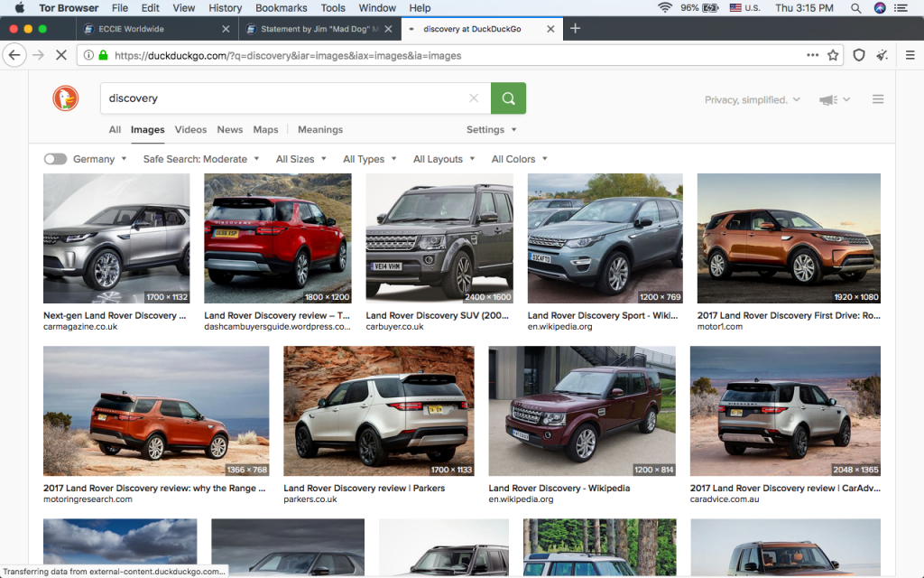Image resolution: width=924 pixels, height=578 pixels.
Task: Stop loading the page with the X button
Action: coord(61,55)
